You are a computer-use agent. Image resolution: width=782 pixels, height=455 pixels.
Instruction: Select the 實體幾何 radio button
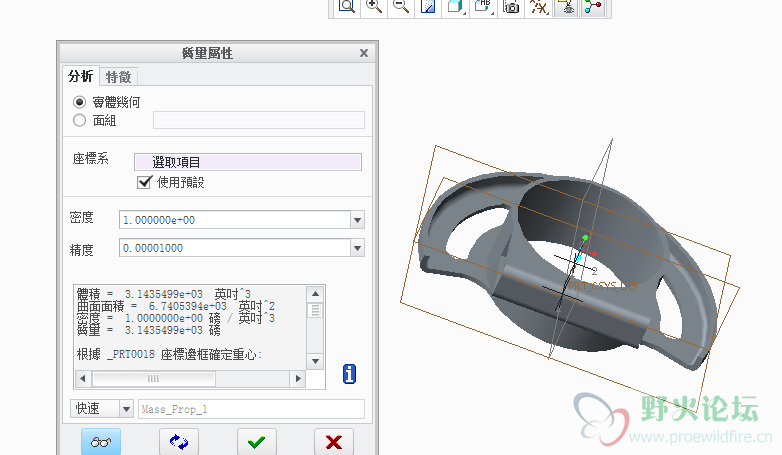pyautogui.click(x=79, y=102)
